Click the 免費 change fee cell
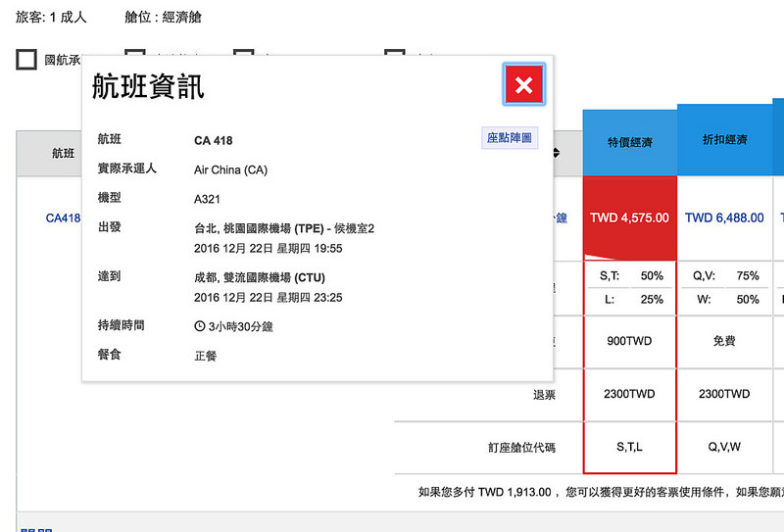Screen dimensions: 784x532 pos(724,342)
